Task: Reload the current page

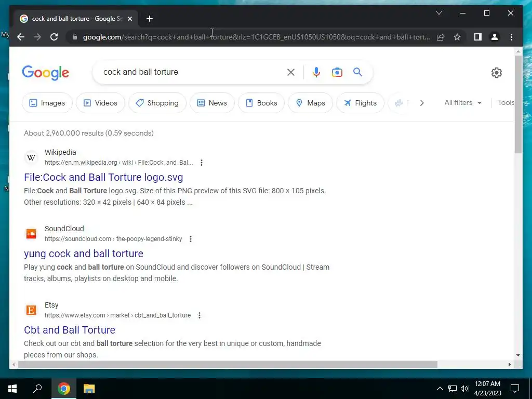Action: point(54,37)
